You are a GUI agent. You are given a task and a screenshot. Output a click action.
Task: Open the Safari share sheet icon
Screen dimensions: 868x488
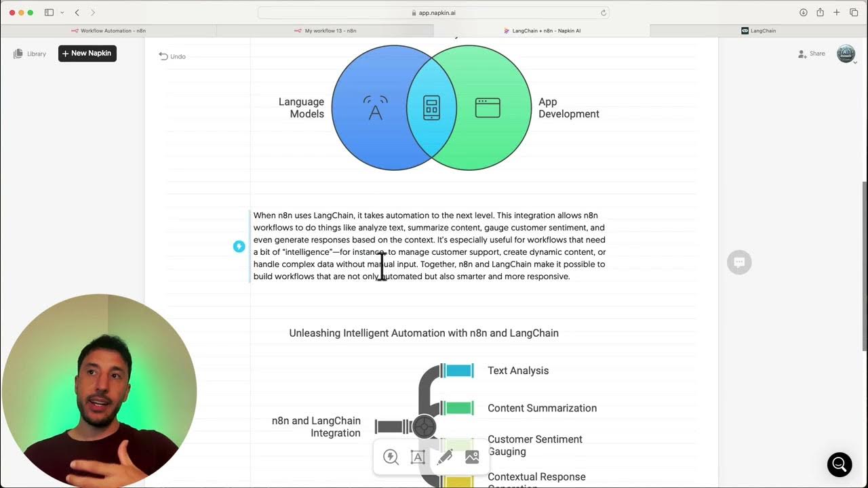[820, 12]
